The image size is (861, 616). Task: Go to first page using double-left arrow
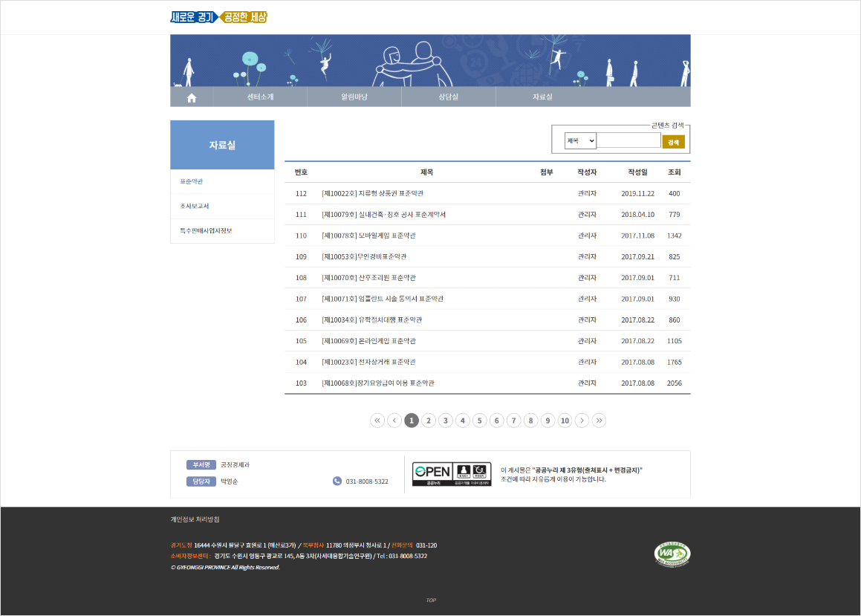point(377,421)
